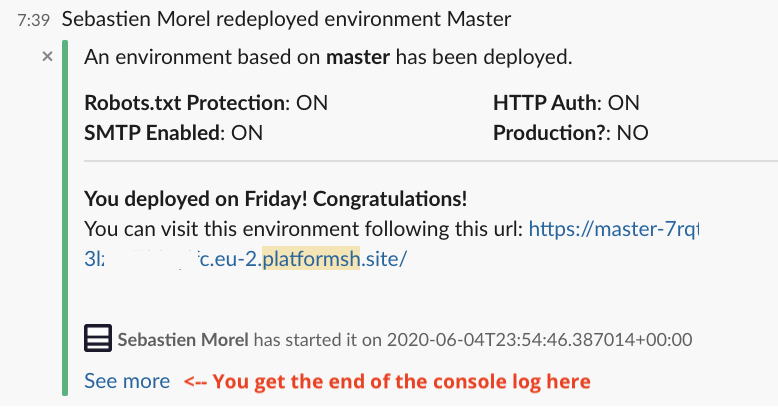Click the platformsh.site link continuation line
This screenshot has width=778, height=416.
pyautogui.click(x=246, y=259)
